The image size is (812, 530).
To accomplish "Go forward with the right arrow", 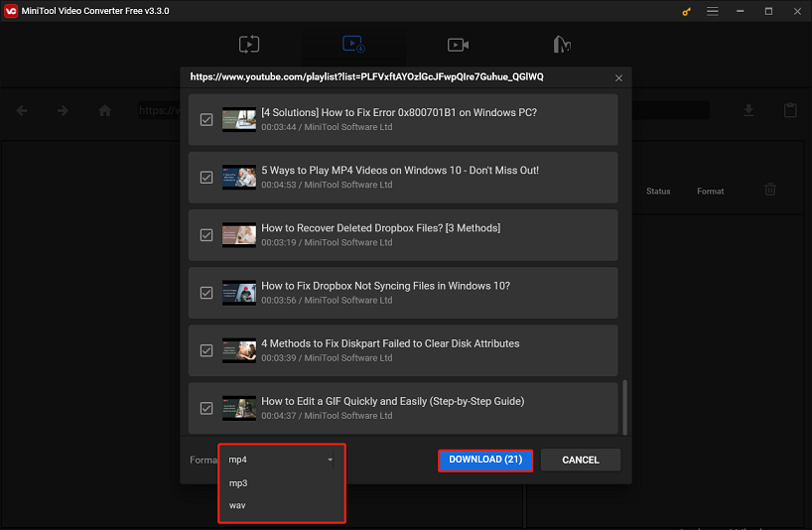I will (64, 110).
